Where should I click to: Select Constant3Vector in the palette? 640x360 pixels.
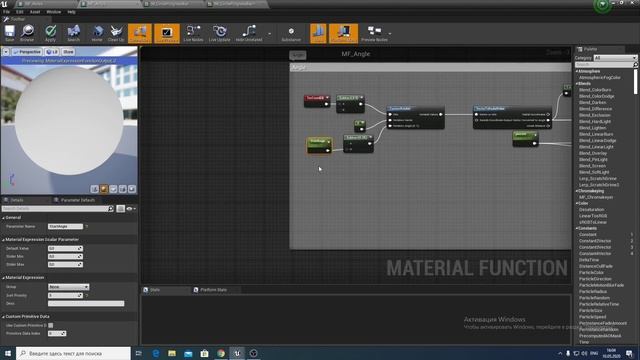point(595,247)
